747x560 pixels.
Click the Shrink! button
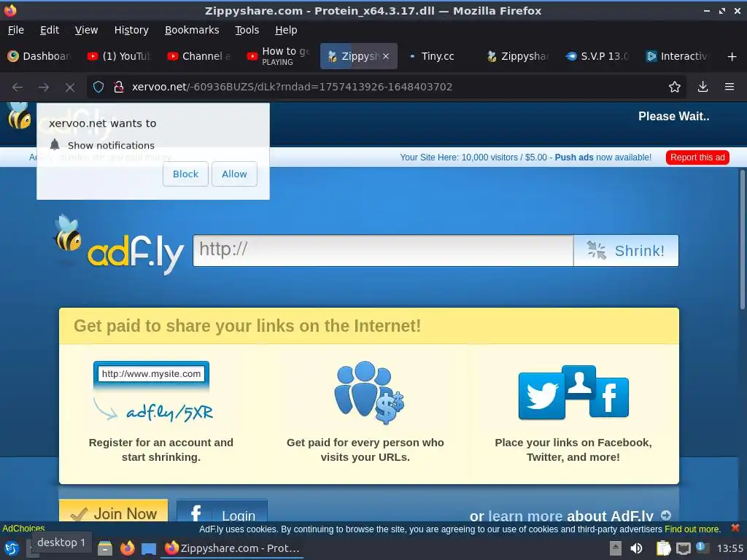pyautogui.click(x=626, y=251)
